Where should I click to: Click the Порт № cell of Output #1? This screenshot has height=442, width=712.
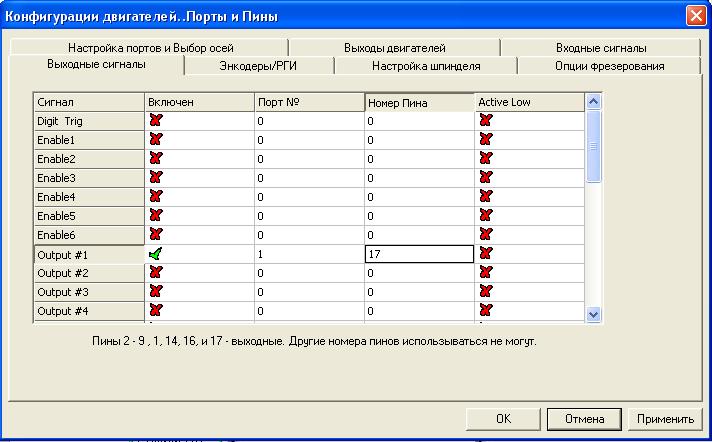click(309, 254)
